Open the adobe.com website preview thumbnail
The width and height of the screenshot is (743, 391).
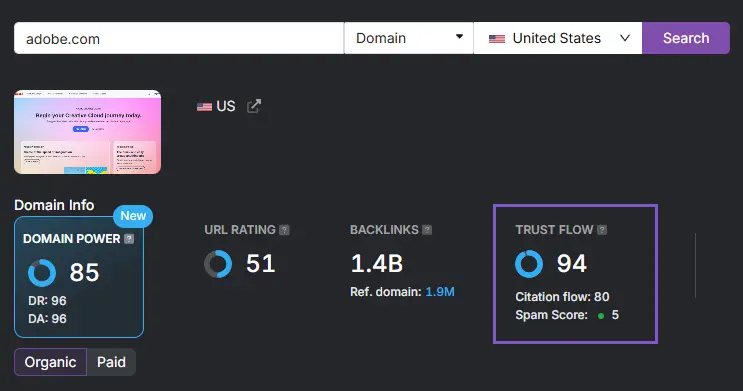[x=88, y=132]
